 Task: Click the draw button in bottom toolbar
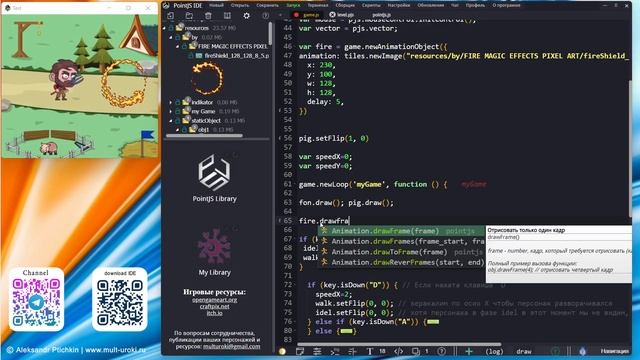pos(524,351)
